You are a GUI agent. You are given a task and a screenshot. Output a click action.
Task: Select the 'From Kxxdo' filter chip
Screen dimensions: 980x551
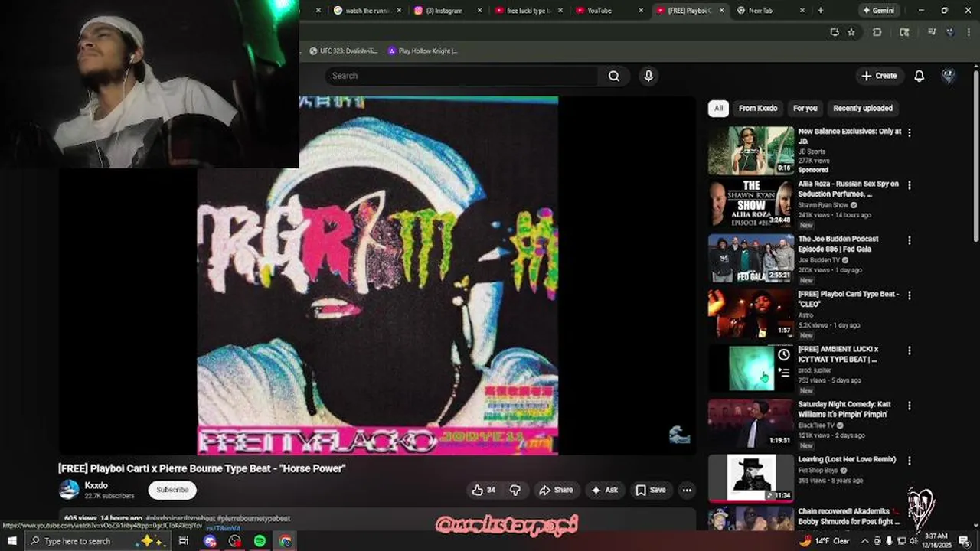pos(758,109)
